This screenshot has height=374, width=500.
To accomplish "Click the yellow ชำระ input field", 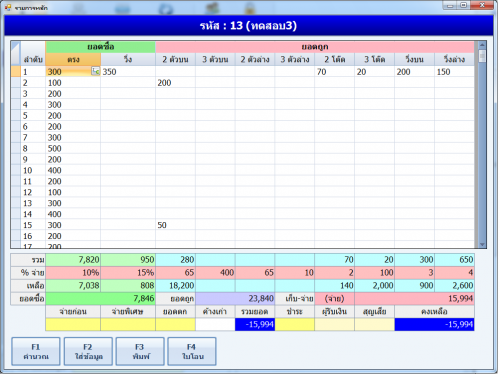I will coord(295,325).
